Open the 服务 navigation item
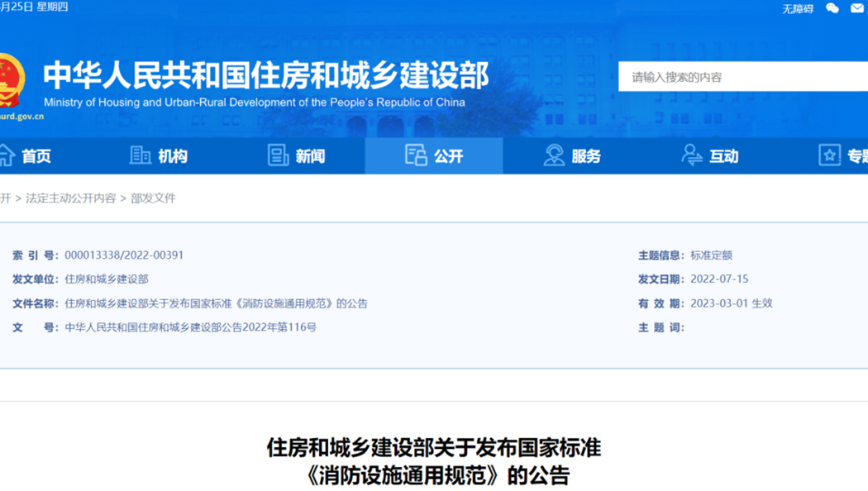 [586, 157]
